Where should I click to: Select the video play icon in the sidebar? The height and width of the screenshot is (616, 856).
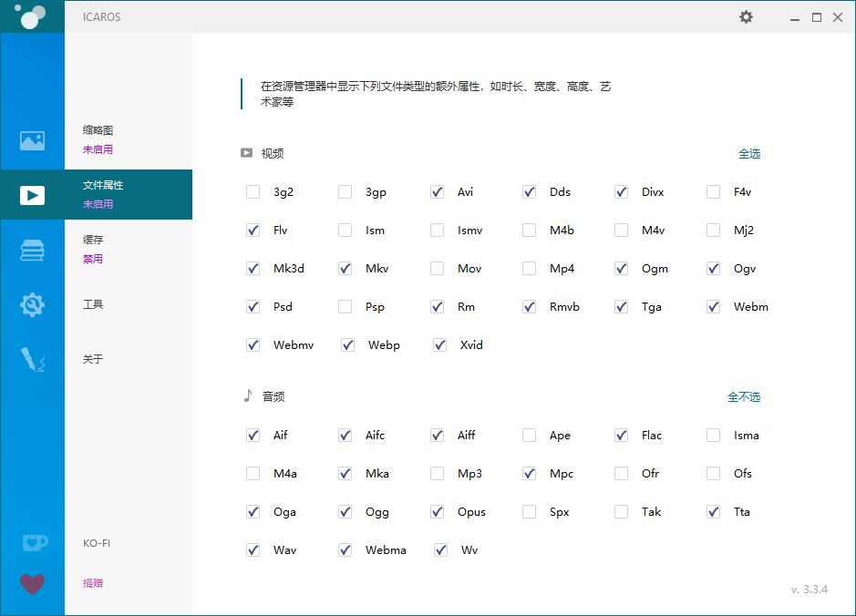coord(32,194)
